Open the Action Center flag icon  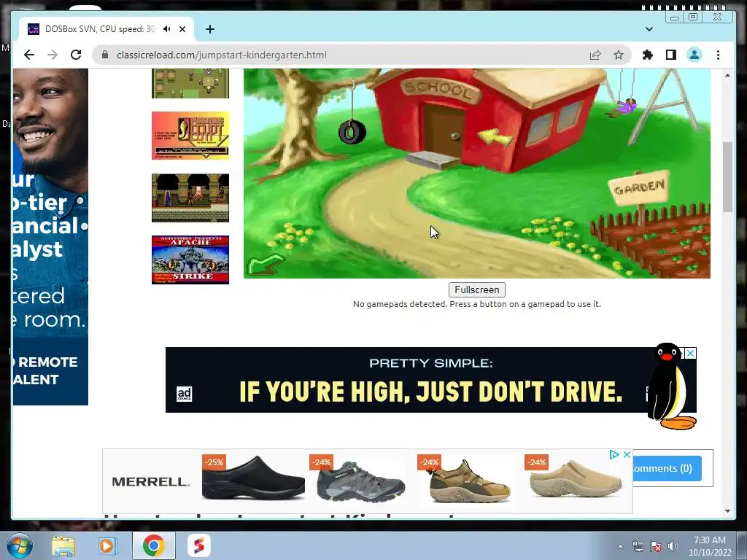[656, 547]
